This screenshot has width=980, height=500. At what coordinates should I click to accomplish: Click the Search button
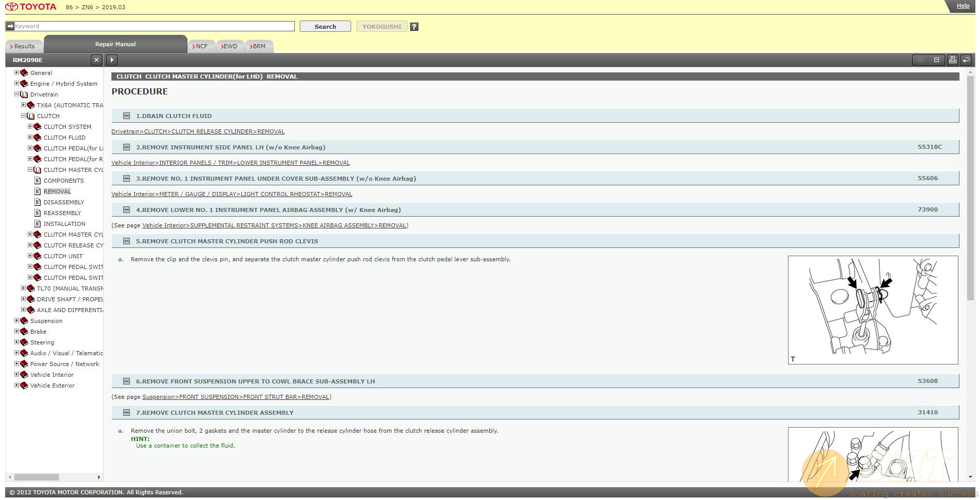point(325,27)
